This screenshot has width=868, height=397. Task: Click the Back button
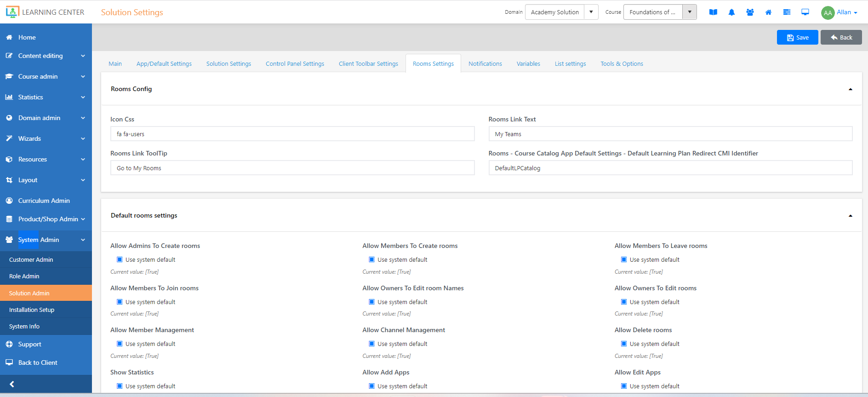pos(841,37)
